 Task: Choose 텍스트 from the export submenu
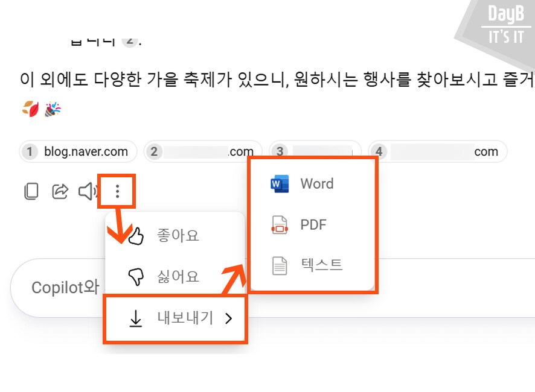[x=321, y=265]
